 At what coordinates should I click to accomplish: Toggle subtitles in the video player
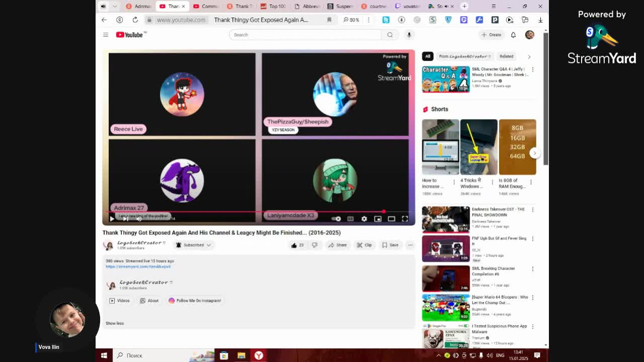tap(350, 219)
